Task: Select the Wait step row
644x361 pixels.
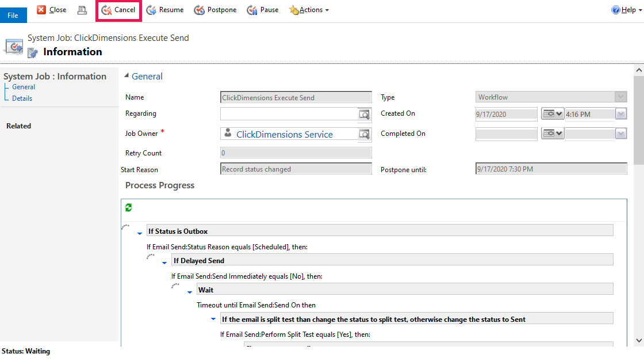Action: pyautogui.click(x=405, y=290)
